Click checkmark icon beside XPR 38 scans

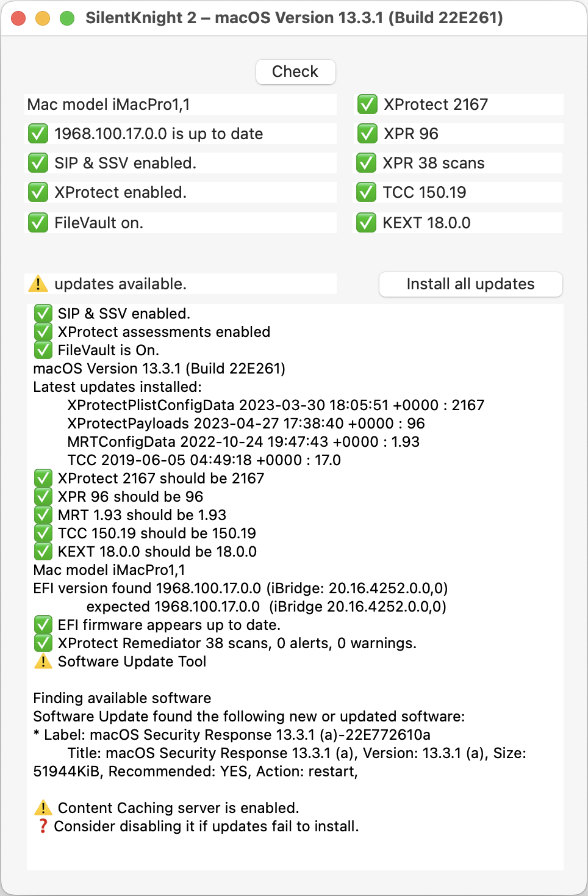pyautogui.click(x=367, y=163)
